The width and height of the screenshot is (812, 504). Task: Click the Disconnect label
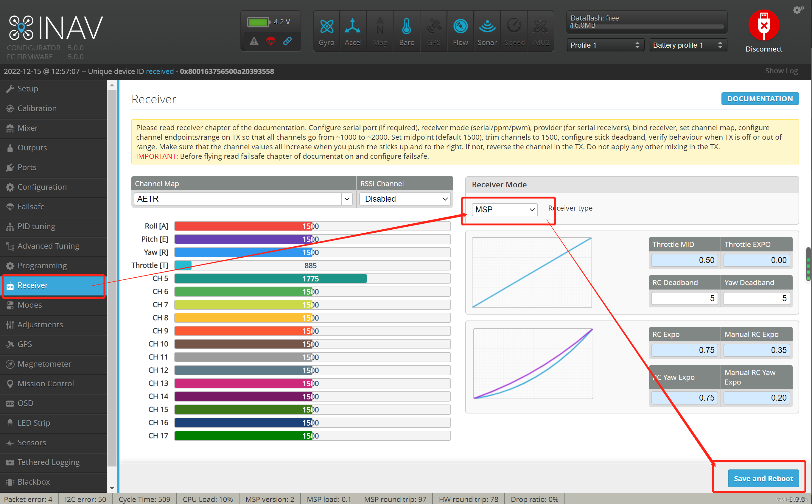point(764,49)
